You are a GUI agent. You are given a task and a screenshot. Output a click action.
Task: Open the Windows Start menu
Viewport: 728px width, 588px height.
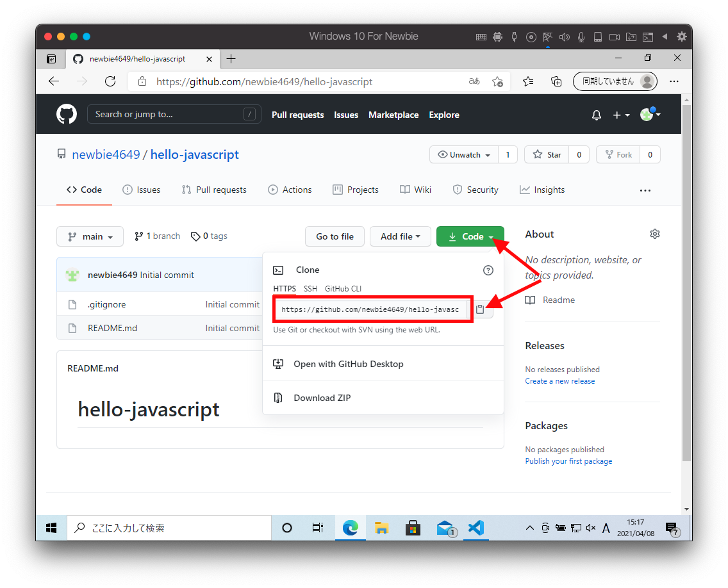pyautogui.click(x=51, y=528)
